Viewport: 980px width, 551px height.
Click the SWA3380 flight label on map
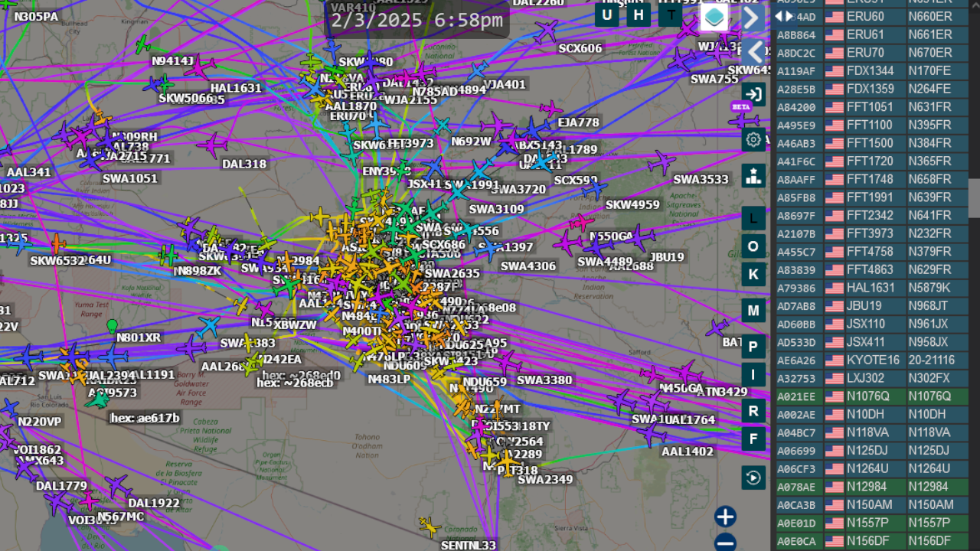544,380
